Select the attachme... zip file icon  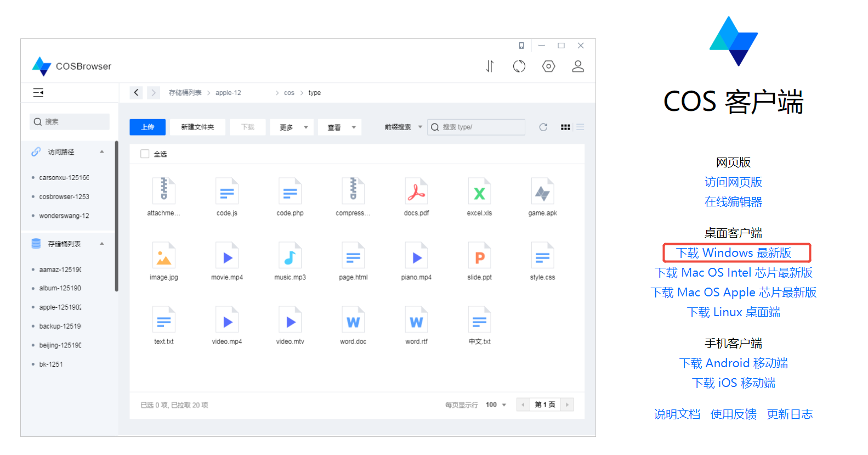point(164,191)
